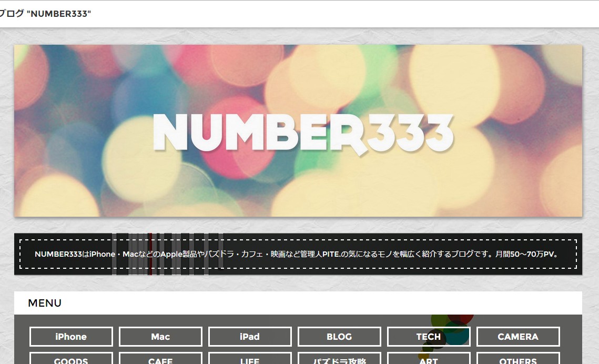This screenshot has width=599, height=364.
Task: Open the LIFE menu button
Action: (x=250, y=358)
